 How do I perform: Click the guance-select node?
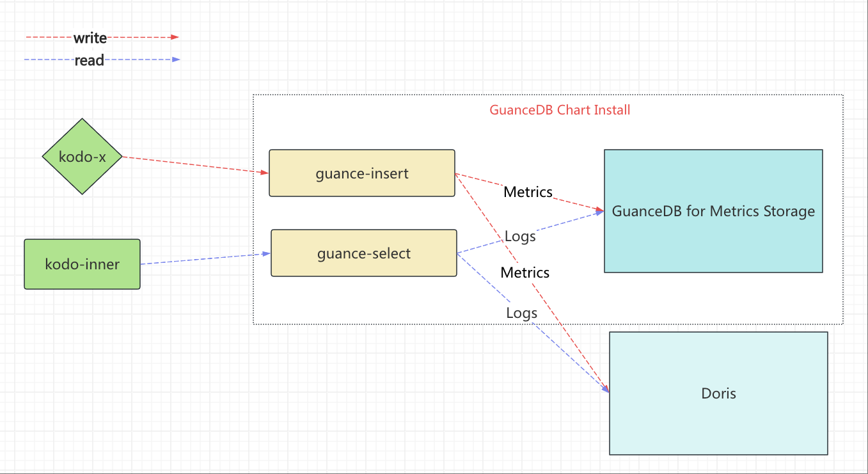[x=364, y=253]
